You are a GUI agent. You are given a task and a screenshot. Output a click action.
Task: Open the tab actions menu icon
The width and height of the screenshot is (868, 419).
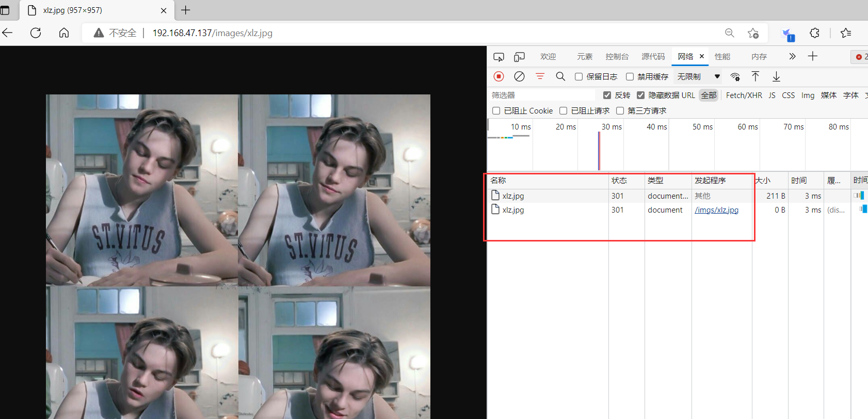[5, 10]
